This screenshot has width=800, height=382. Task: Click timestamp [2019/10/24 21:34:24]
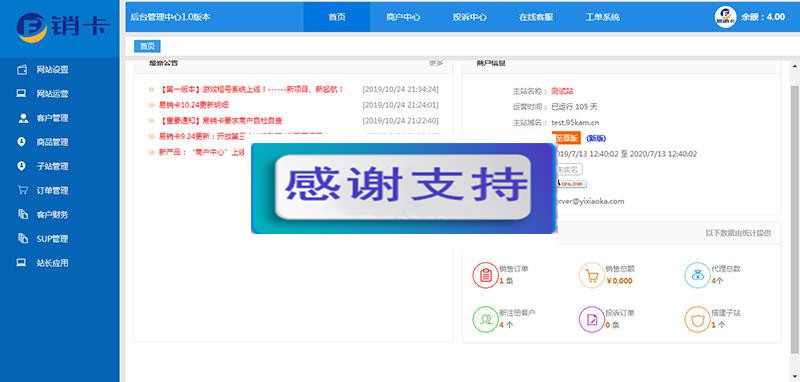(401, 89)
